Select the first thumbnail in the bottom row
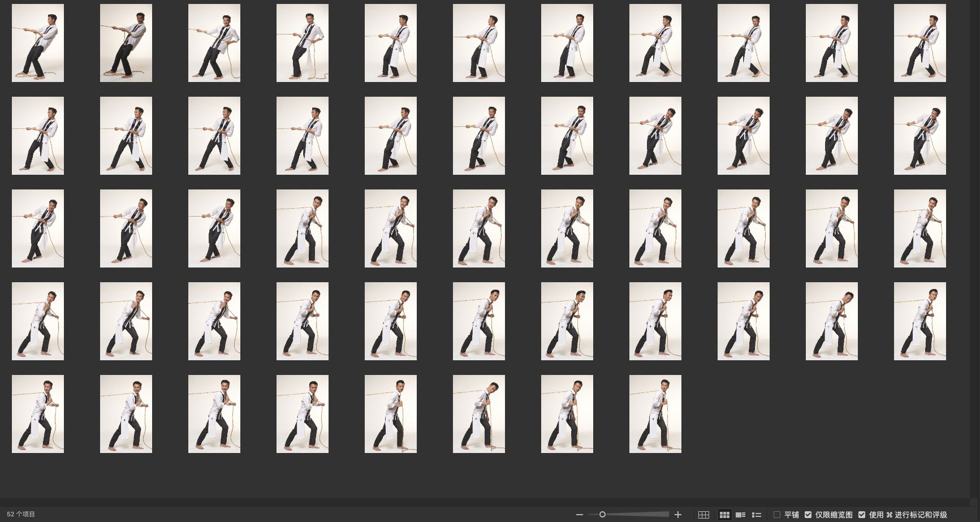The image size is (980, 522). [38, 414]
